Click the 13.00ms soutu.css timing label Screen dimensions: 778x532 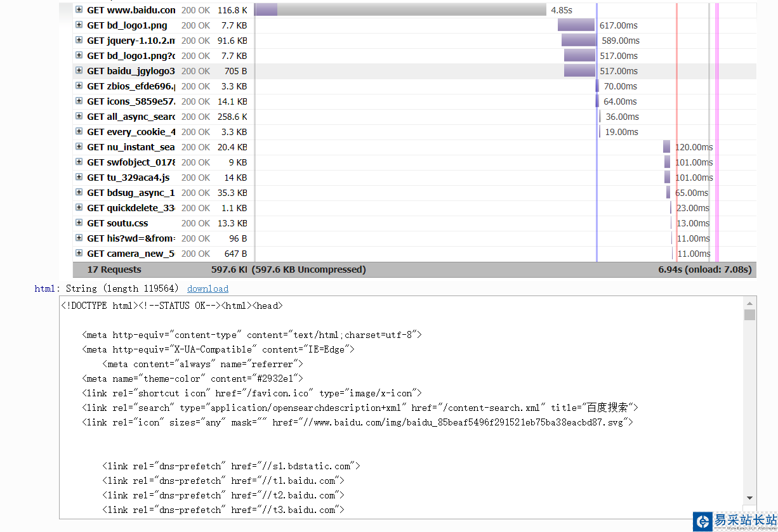click(693, 223)
